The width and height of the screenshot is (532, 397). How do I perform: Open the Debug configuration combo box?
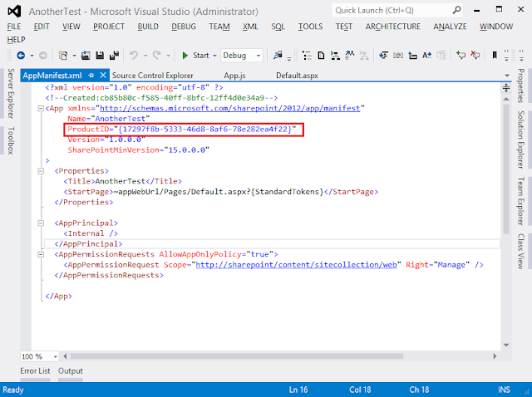coord(242,56)
